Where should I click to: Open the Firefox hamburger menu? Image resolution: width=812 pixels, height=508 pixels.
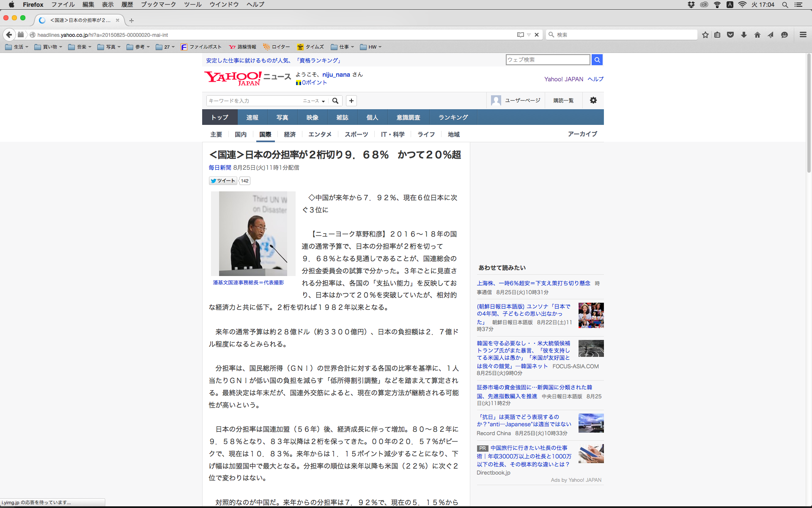click(x=803, y=35)
